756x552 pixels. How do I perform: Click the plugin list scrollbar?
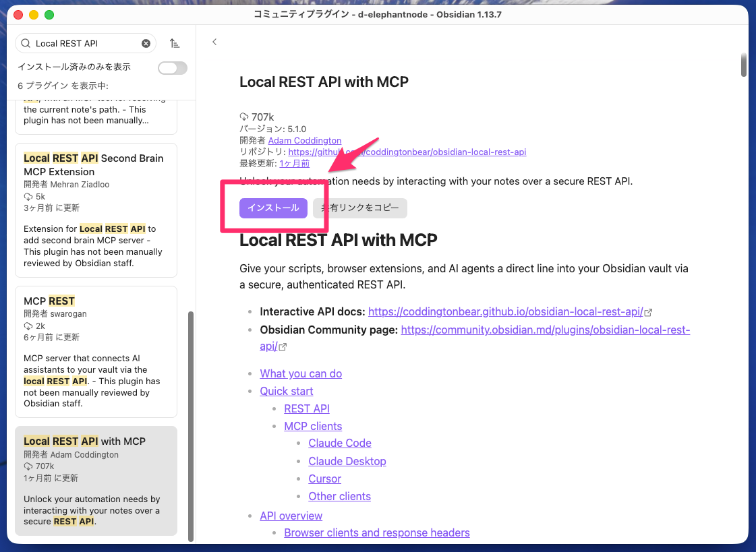(x=191, y=426)
